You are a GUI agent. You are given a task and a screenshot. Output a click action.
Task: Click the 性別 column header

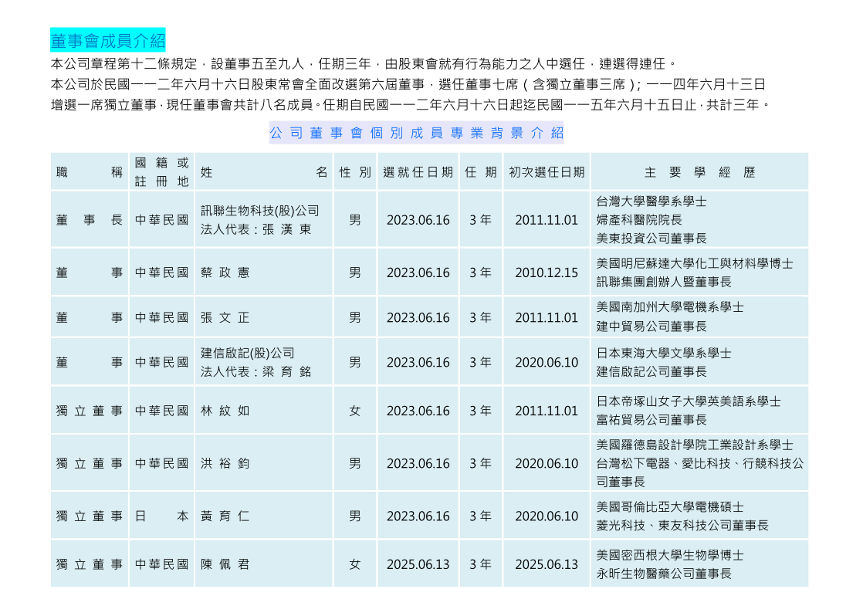pos(355,172)
